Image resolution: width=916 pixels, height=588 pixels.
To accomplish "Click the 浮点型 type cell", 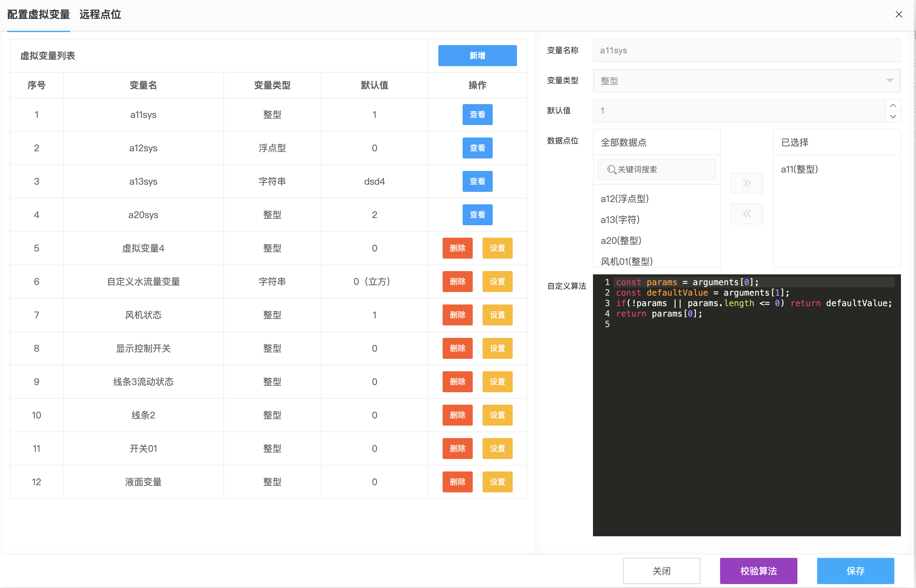I will [272, 148].
